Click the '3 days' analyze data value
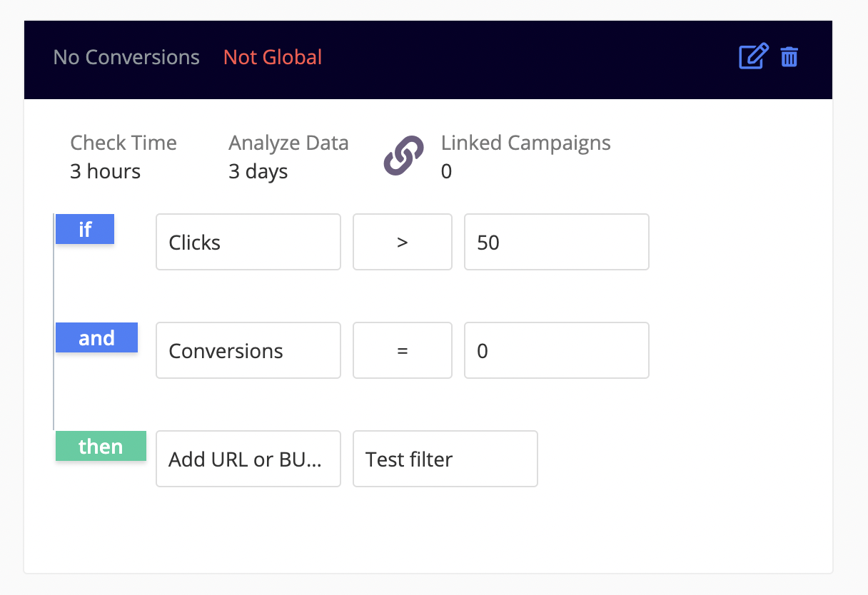 coord(258,172)
